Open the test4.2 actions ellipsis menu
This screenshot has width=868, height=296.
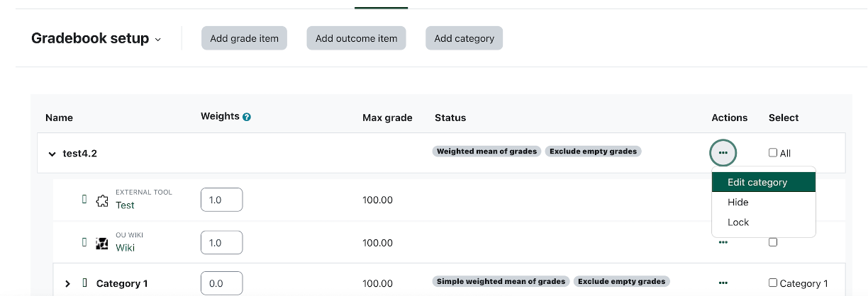coord(723,152)
